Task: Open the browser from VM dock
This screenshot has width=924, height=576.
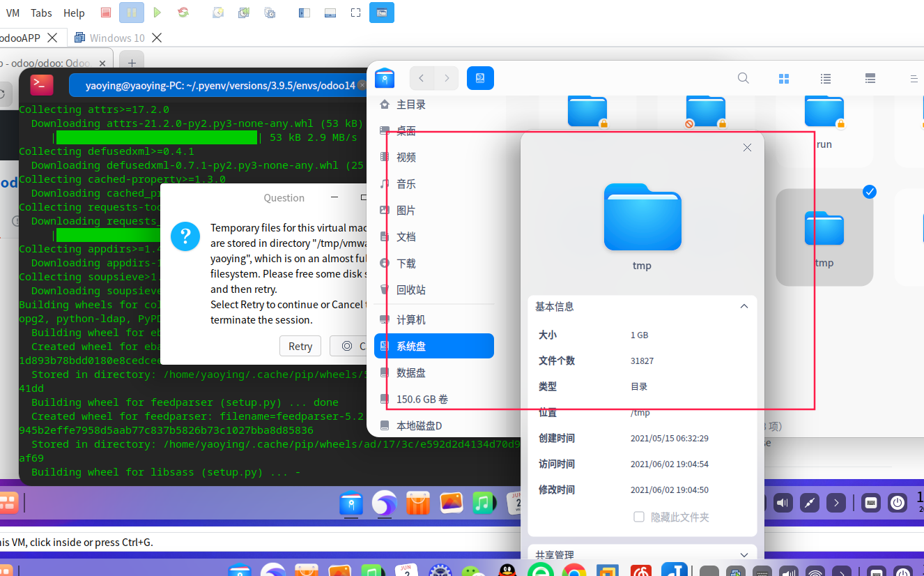Action: click(385, 503)
